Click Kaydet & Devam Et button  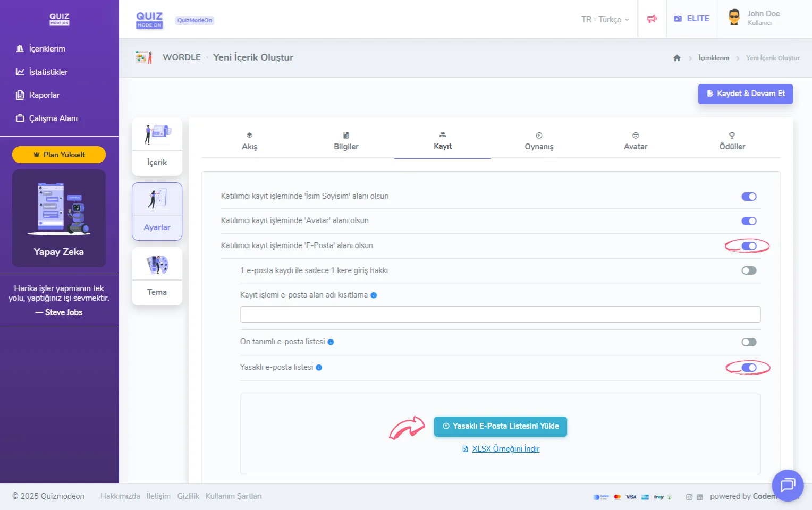(x=745, y=93)
